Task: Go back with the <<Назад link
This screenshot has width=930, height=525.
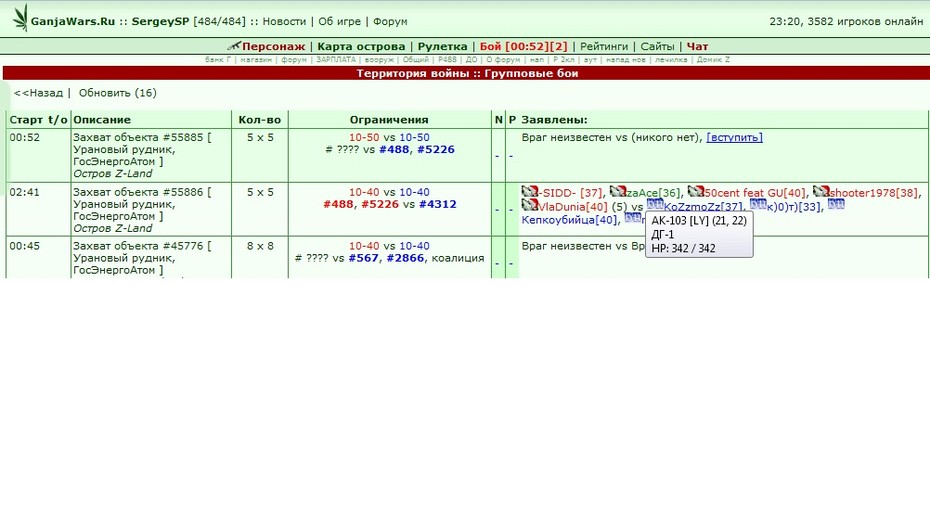Action: click(x=38, y=93)
